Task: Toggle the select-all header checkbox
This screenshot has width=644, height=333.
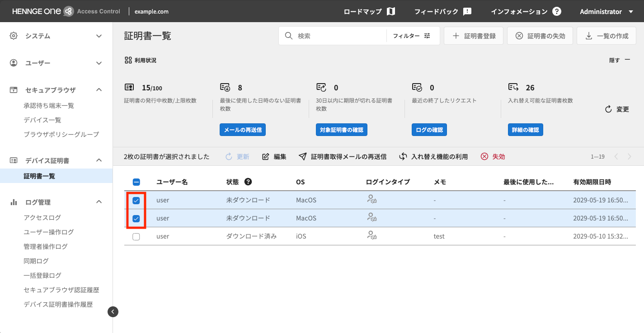Action: 136,182
